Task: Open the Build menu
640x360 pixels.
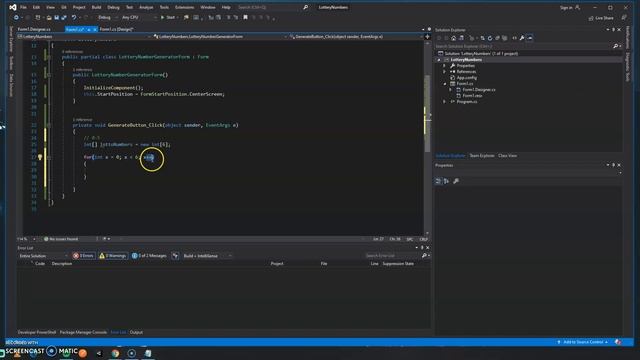Action: (96, 7)
